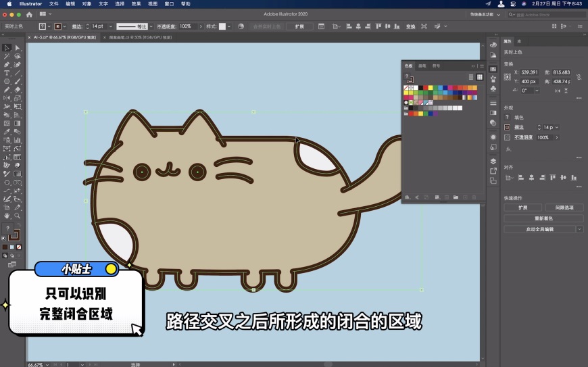Select the Gradient tool in toolbox
Viewport: 588px width, 367px height.
click(18, 123)
